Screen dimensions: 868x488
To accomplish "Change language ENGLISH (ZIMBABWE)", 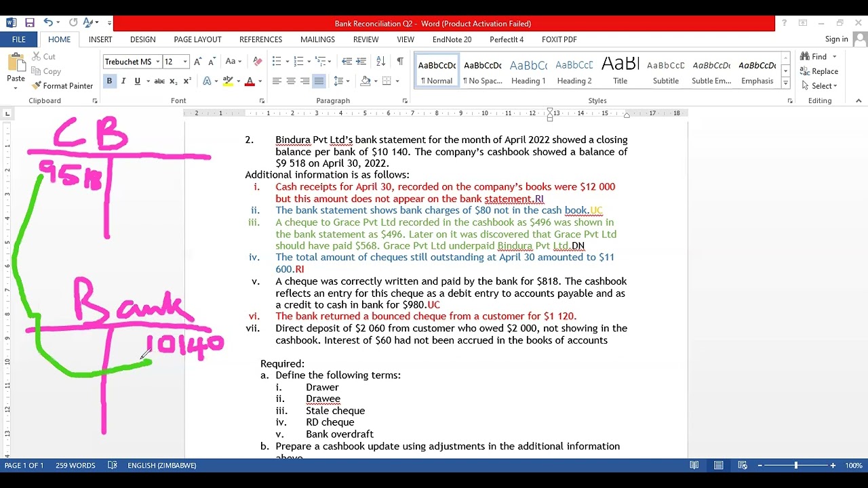I will (162, 466).
